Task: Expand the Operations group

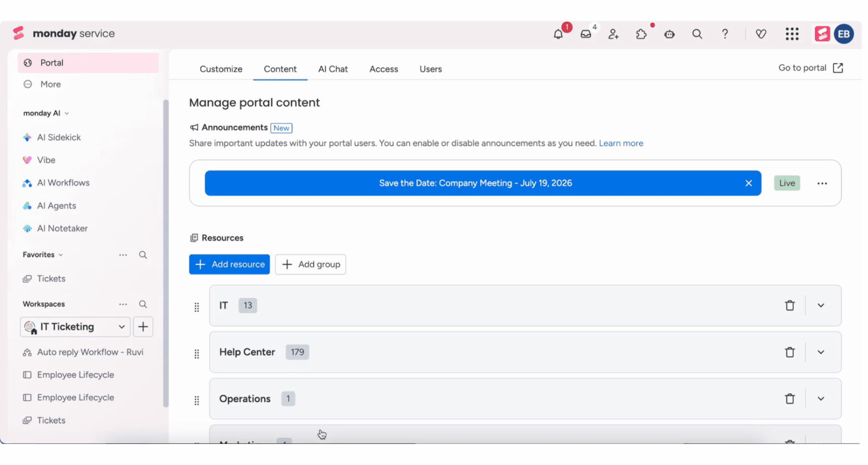Action: coord(821,399)
